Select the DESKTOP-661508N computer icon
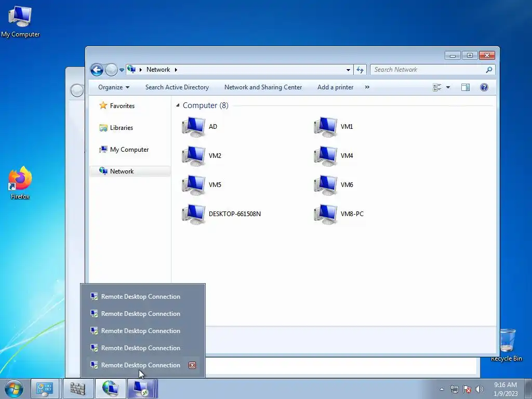Screen dimensions: 532x399 [x=193, y=214]
